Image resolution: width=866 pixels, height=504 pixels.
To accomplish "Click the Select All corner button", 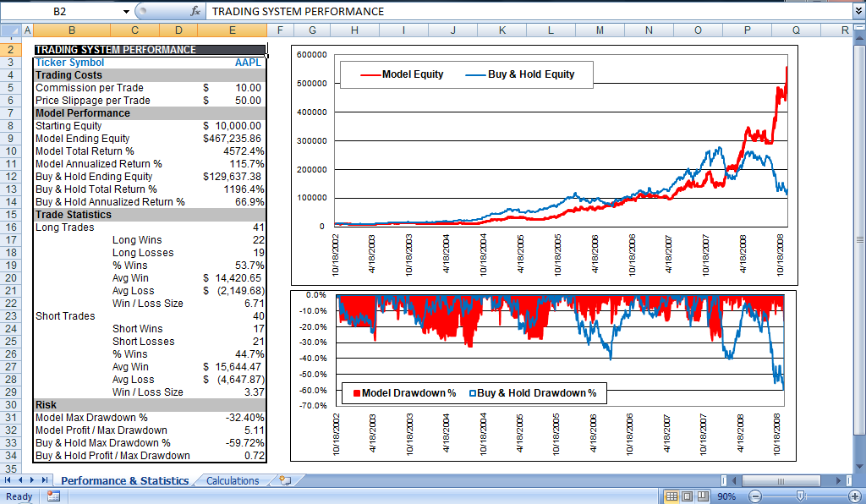I will coord(10,30).
